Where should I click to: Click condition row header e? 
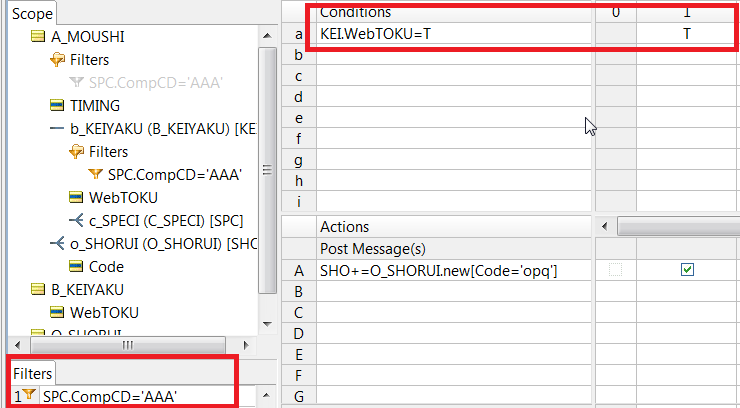[x=299, y=118]
